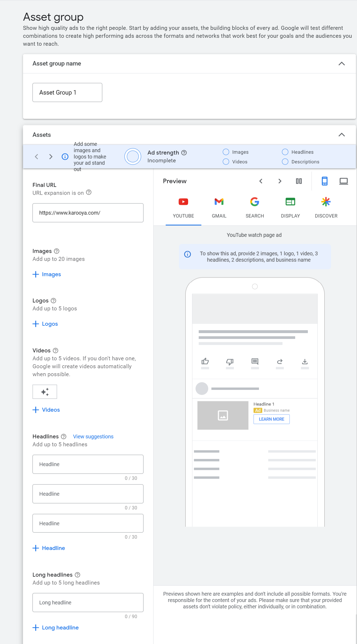
Task: Click the info icon beside ad tip
Action: point(65,157)
